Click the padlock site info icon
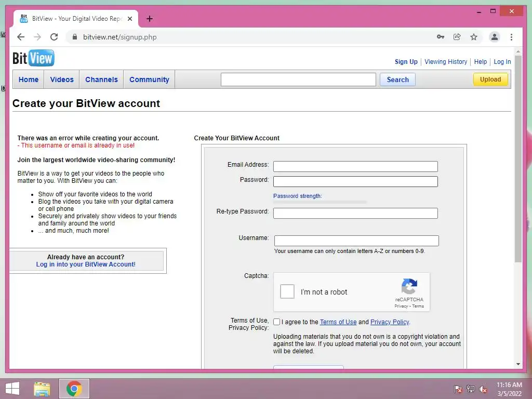This screenshot has height=399, width=532. click(75, 37)
